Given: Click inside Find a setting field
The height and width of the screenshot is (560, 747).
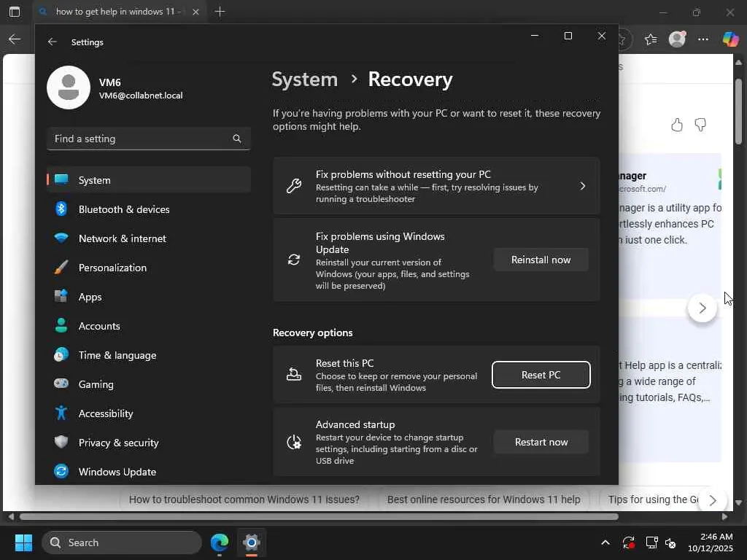Looking at the screenshot, I should pos(149,139).
